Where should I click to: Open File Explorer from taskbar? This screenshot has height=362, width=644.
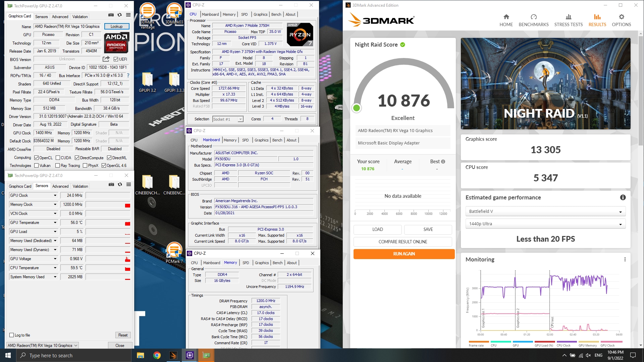141,355
